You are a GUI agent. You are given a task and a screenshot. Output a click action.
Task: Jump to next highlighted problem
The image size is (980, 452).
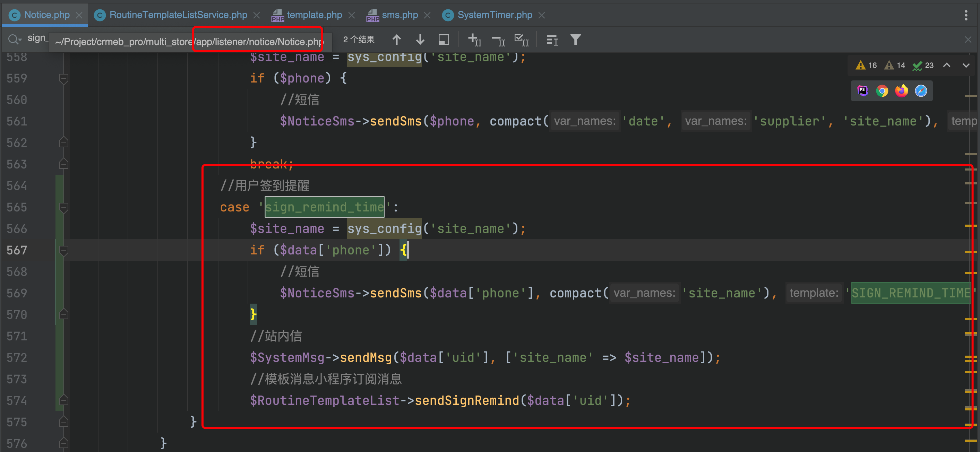(x=965, y=66)
